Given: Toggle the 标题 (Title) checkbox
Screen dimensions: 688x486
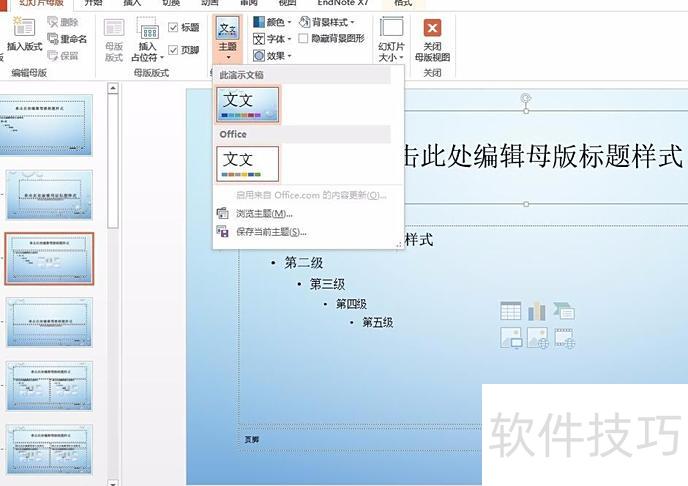Looking at the screenshot, I should (173, 27).
